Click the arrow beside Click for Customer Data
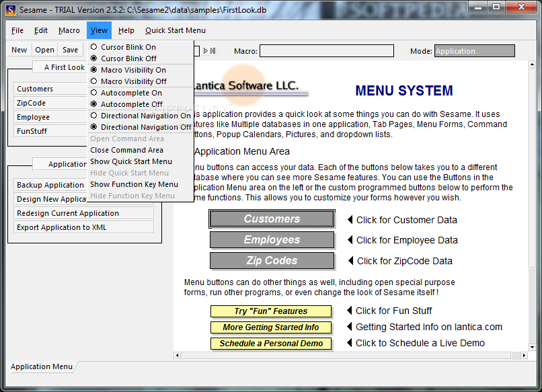The height and width of the screenshot is (392, 542). coord(350,219)
